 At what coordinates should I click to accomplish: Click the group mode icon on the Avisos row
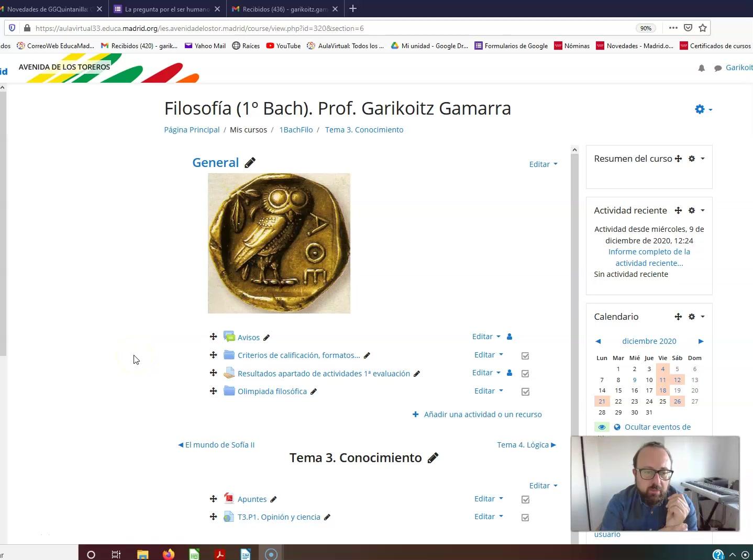[x=510, y=337]
